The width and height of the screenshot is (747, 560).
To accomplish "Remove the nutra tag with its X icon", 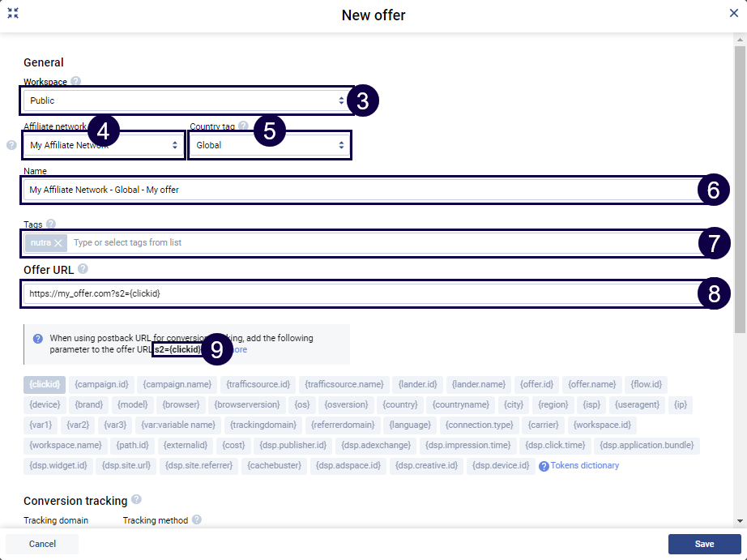I will [x=58, y=243].
